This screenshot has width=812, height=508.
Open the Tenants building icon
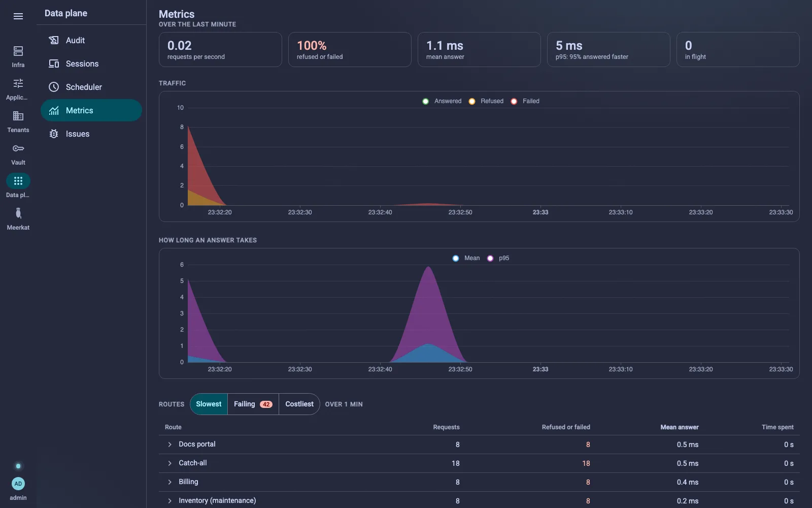(18, 116)
